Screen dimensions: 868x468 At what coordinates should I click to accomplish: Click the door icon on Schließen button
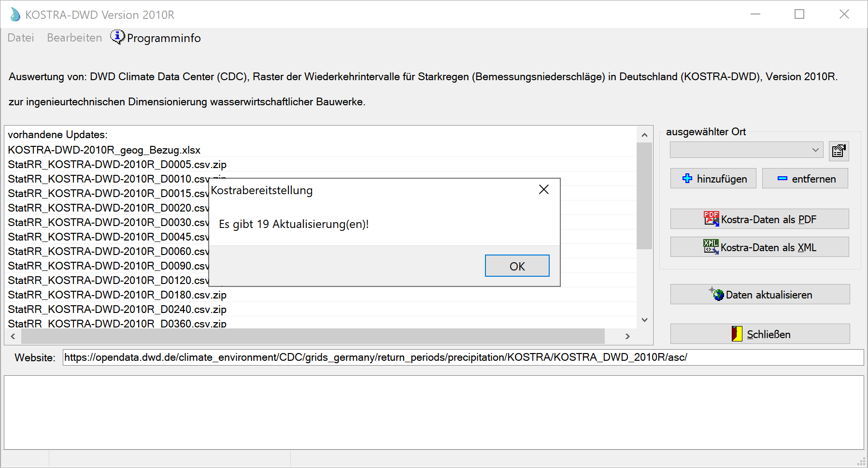coord(737,334)
